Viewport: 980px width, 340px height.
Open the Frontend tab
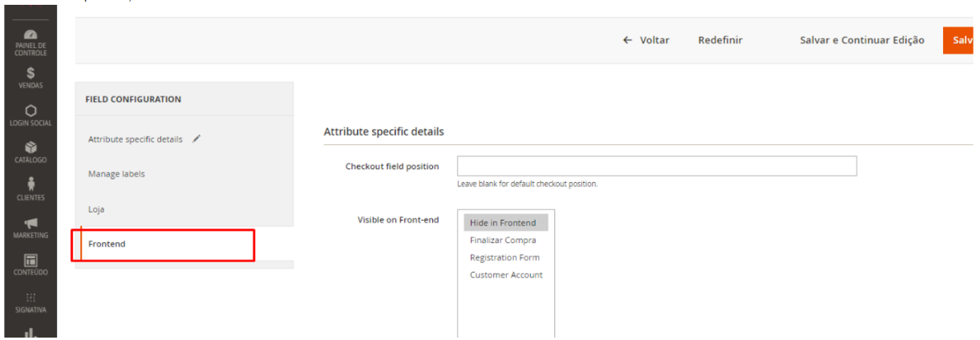(x=107, y=244)
